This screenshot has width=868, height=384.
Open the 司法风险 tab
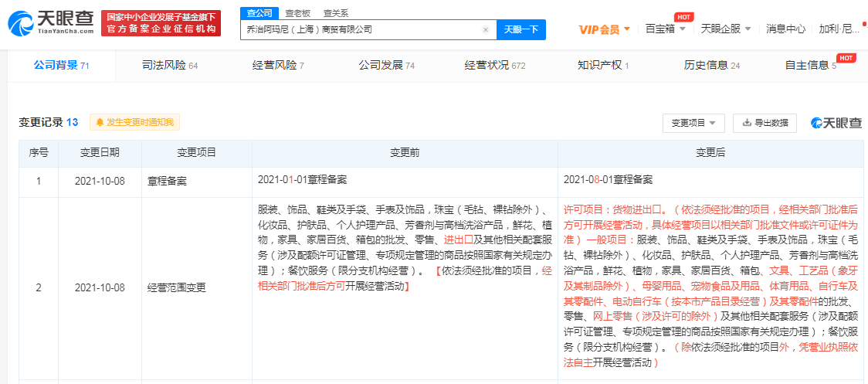pos(169,66)
